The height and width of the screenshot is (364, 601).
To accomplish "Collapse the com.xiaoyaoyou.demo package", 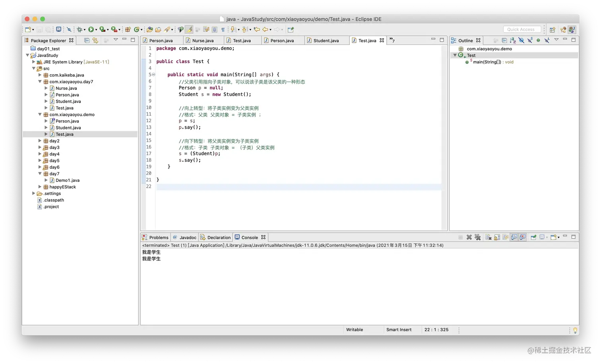I will 40,114.
